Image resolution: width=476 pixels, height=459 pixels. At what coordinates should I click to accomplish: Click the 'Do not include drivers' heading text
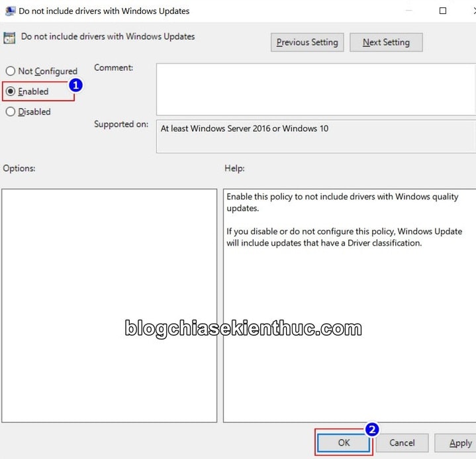[x=108, y=36]
